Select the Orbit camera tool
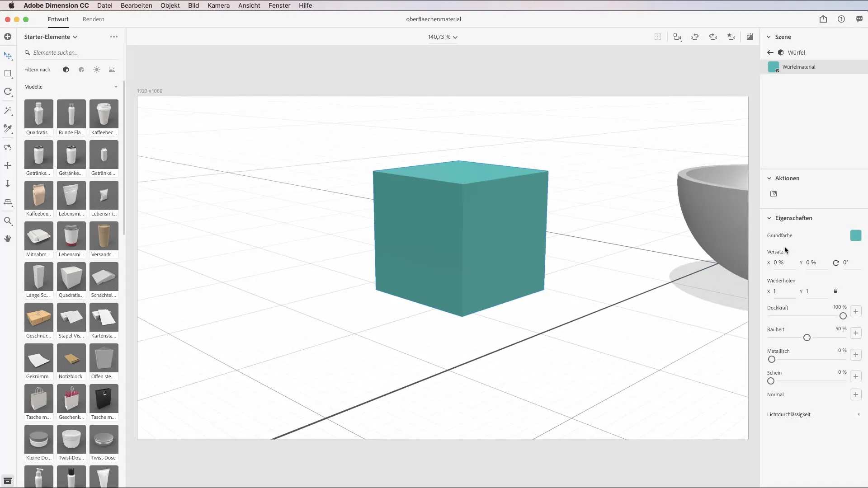868x488 pixels. (x=8, y=148)
